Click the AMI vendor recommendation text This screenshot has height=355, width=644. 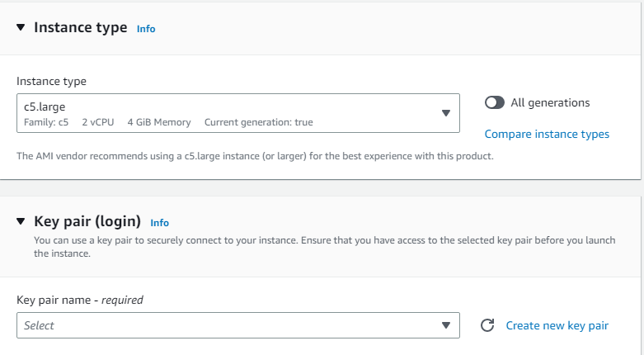255,156
